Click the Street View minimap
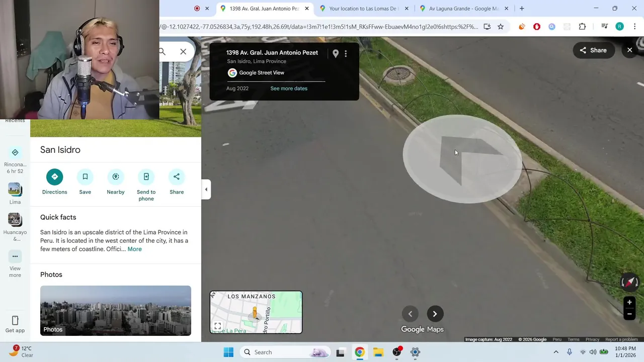Viewport: 644px width, 362px height. pyautogui.click(x=256, y=312)
